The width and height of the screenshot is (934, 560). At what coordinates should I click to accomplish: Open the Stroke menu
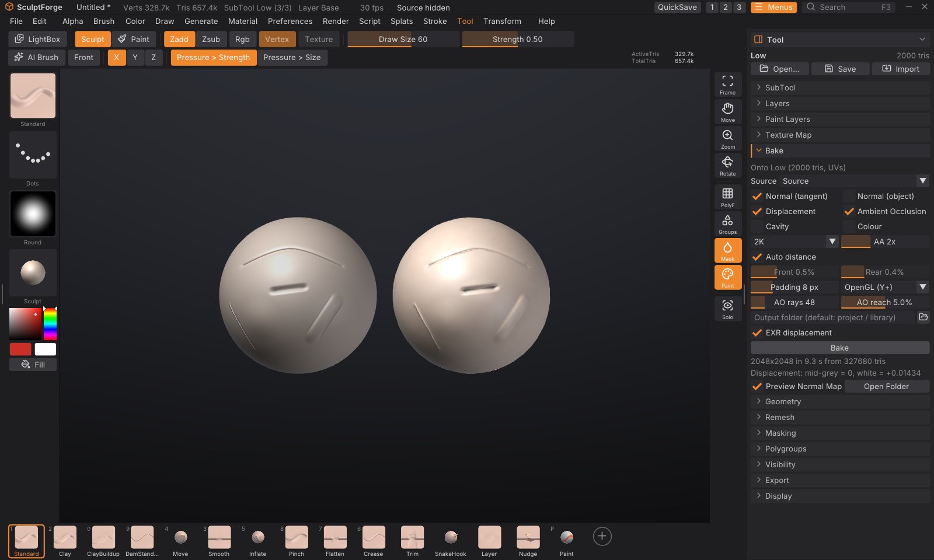(x=435, y=21)
